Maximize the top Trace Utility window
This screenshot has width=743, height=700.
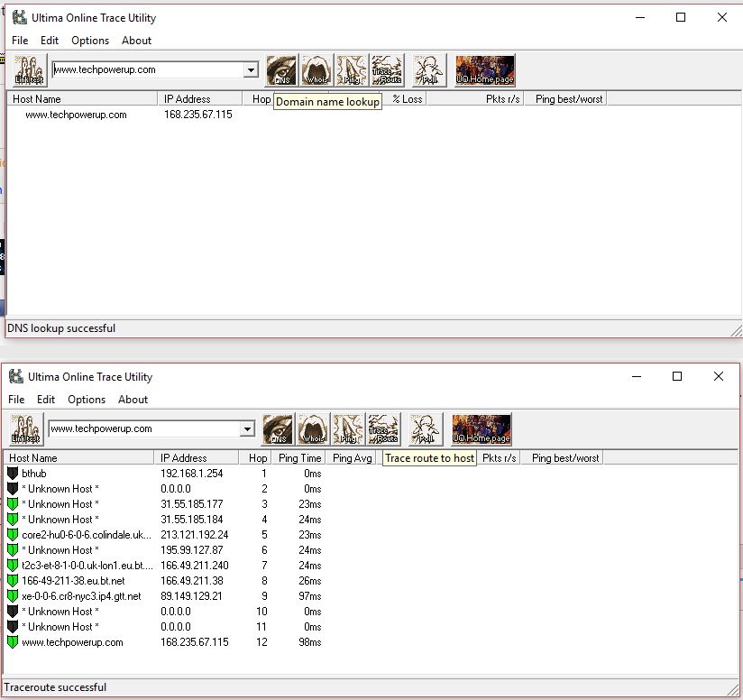coord(681,17)
